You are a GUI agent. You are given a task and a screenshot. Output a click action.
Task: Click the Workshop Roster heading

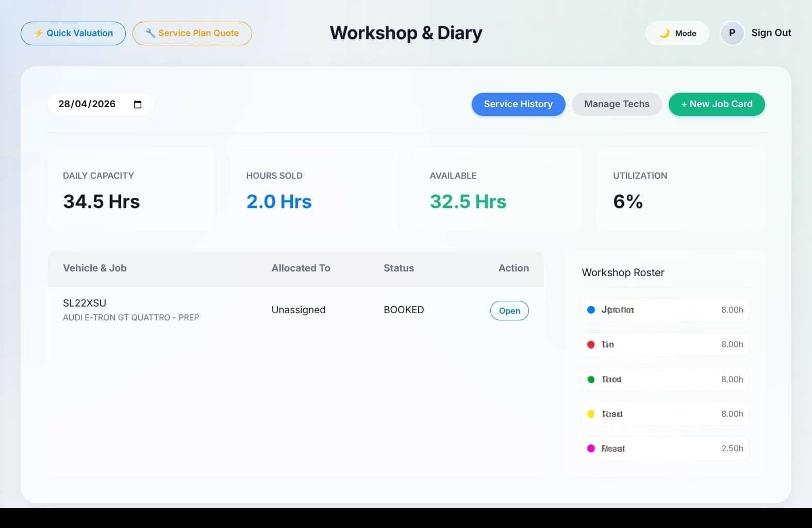[623, 272]
